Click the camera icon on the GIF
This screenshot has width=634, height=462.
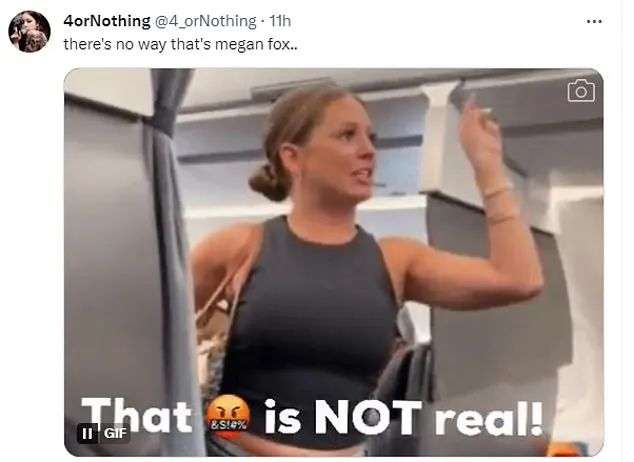[581, 91]
